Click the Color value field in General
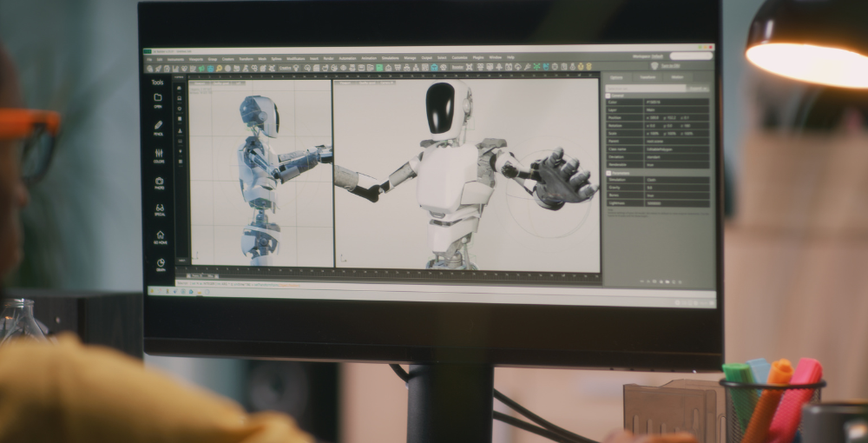868x443 pixels. [x=675, y=102]
